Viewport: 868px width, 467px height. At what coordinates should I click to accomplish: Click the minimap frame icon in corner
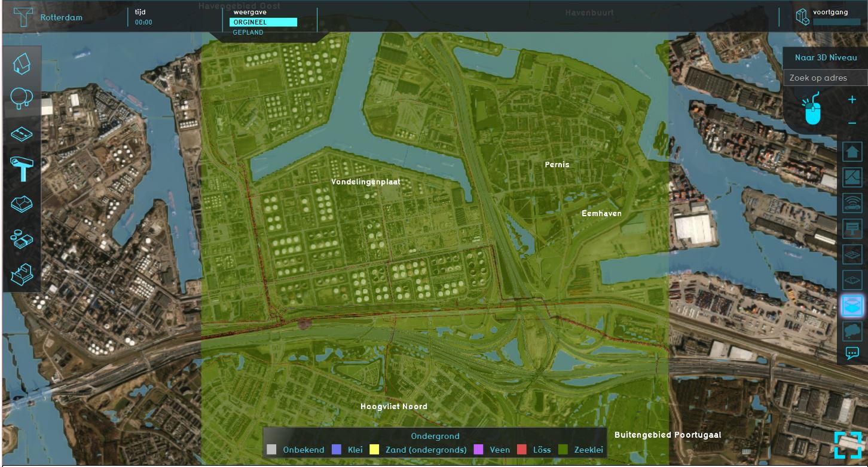[848, 445]
